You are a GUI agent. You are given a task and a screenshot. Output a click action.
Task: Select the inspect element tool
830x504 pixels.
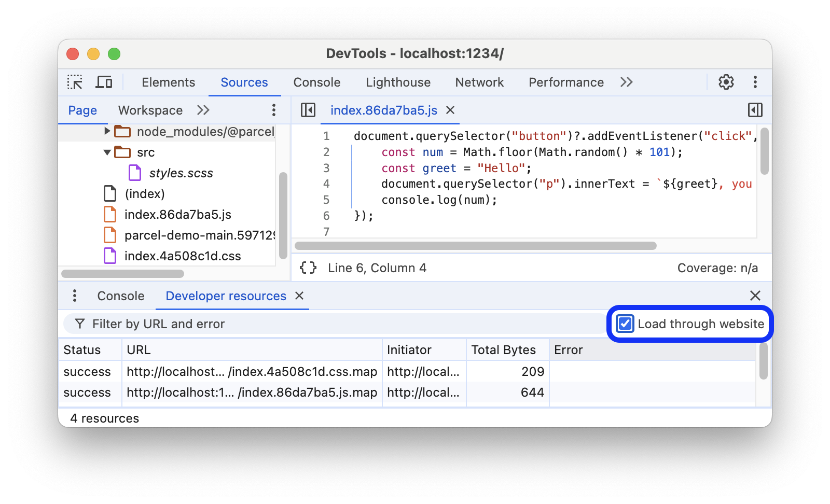(x=75, y=82)
